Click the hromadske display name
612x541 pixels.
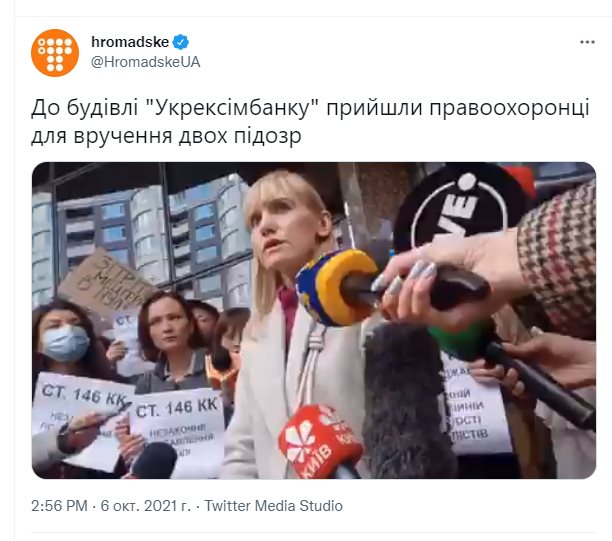(x=130, y=42)
